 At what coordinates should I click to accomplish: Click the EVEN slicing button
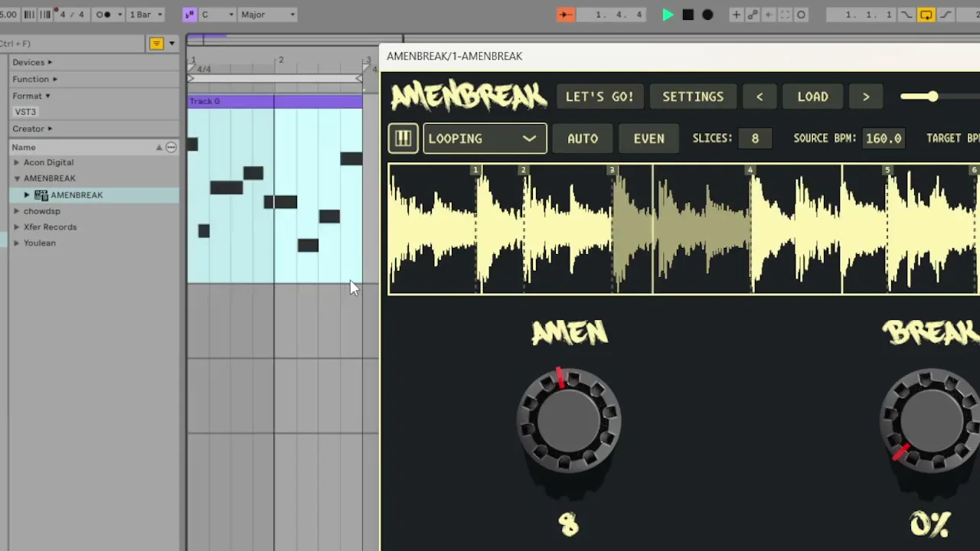(648, 139)
